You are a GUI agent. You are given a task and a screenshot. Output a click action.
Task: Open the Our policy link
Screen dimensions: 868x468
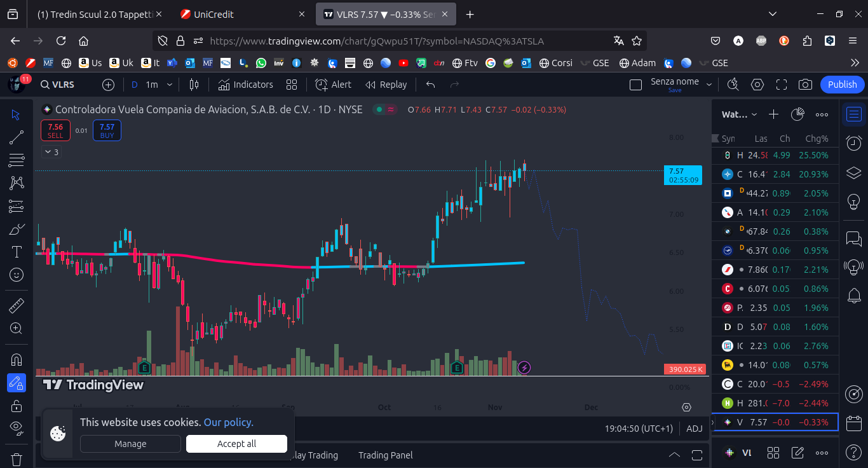(x=228, y=422)
